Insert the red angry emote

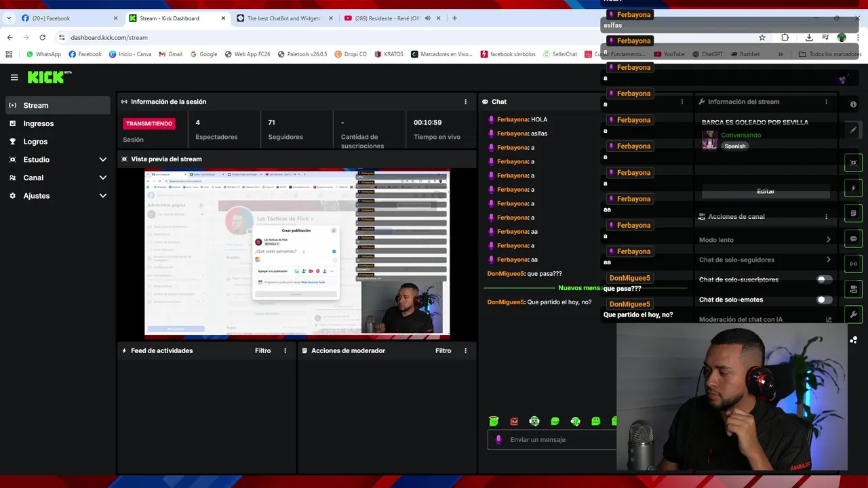[x=514, y=421]
